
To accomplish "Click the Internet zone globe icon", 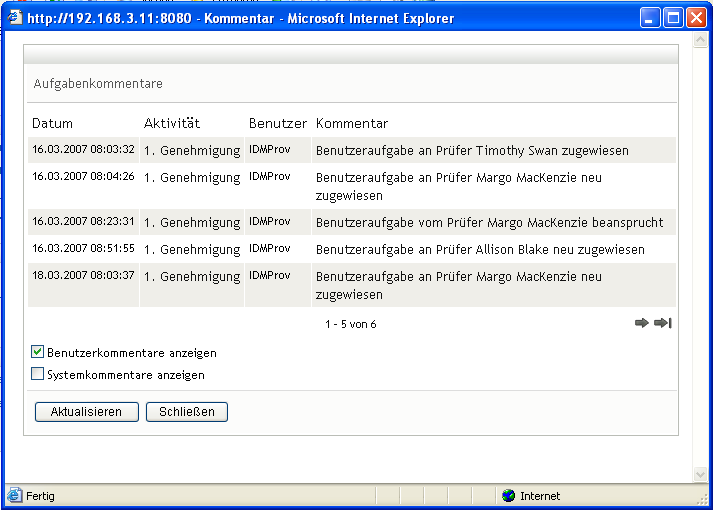I will [x=508, y=495].
